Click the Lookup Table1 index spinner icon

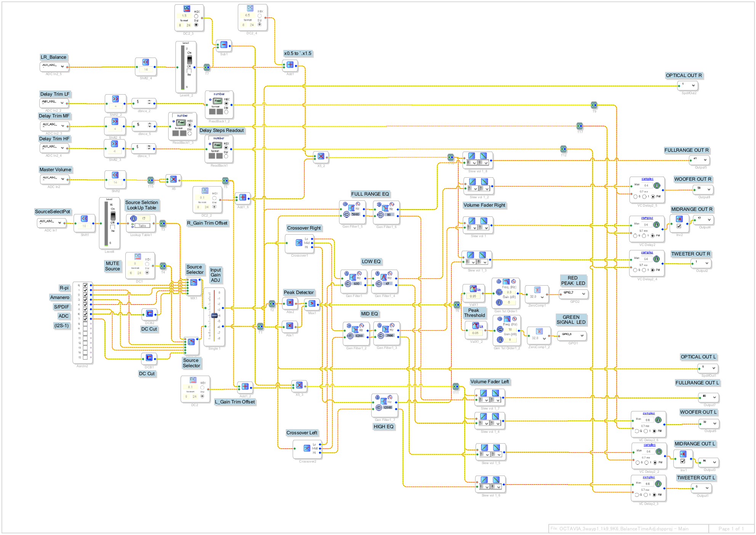pos(134,218)
